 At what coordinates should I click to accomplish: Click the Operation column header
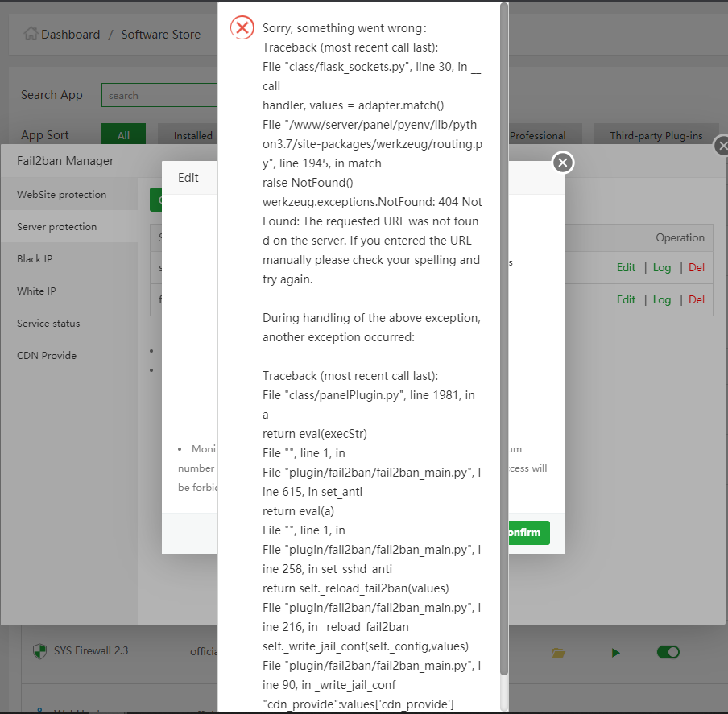[680, 237]
